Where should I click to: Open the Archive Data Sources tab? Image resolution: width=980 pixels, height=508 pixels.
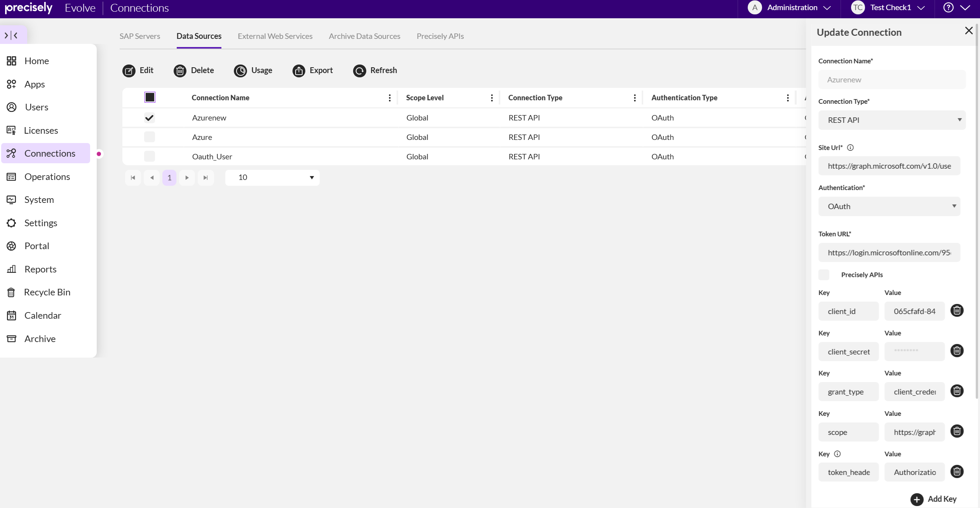click(x=364, y=36)
